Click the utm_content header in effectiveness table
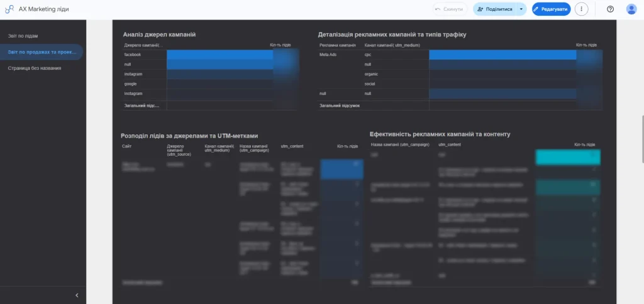644x304 pixels. pyautogui.click(x=449, y=144)
